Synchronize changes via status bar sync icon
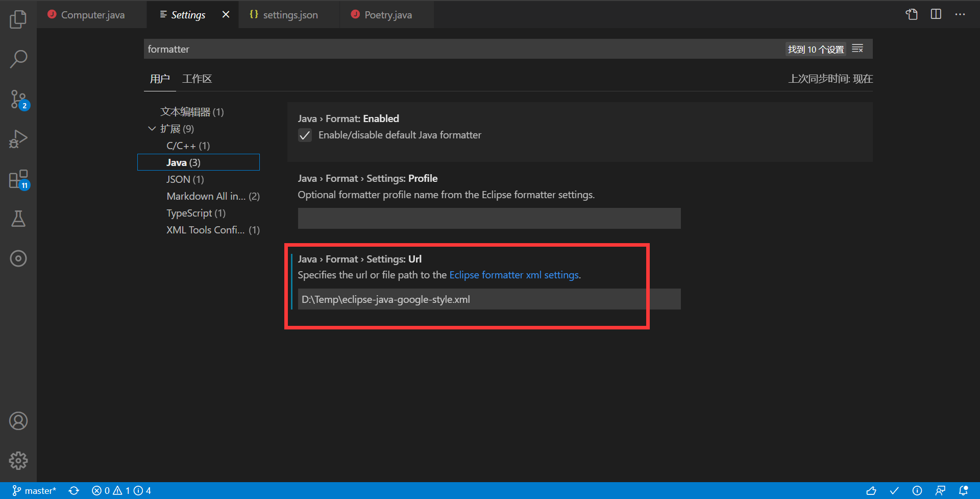 click(74, 491)
